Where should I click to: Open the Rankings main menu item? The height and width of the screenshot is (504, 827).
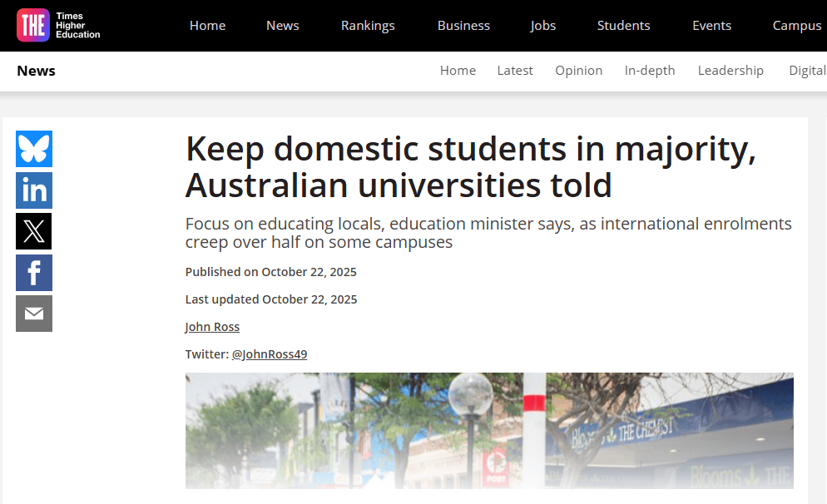(368, 26)
